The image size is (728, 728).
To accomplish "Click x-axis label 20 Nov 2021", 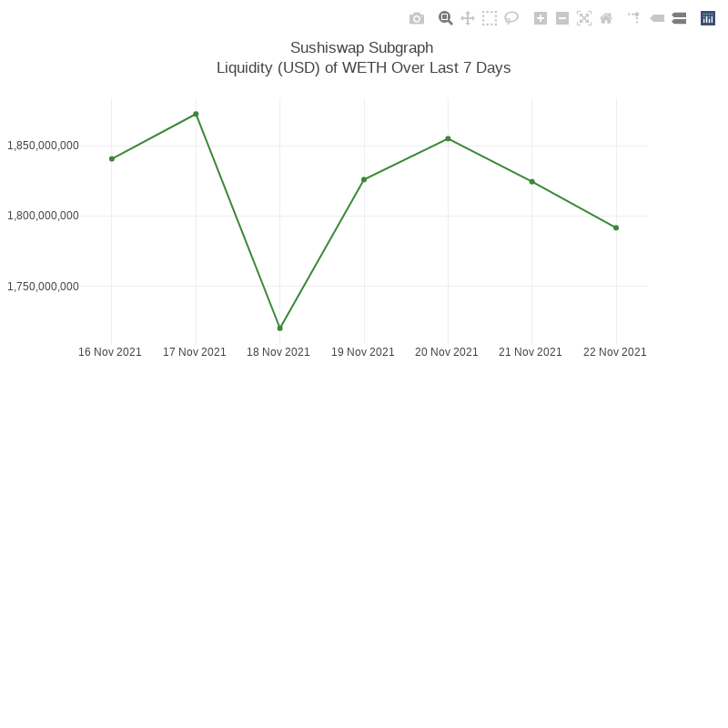I will pyautogui.click(x=446, y=352).
